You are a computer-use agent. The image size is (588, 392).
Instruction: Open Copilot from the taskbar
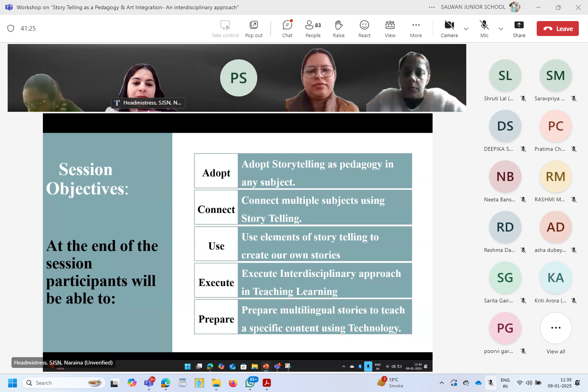click(x=132, y=383)
